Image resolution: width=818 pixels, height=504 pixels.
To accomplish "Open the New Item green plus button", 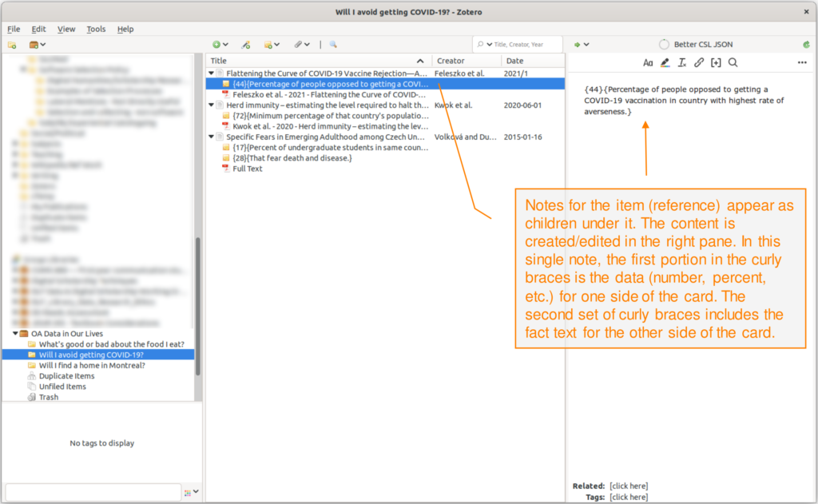I will 216,45.
